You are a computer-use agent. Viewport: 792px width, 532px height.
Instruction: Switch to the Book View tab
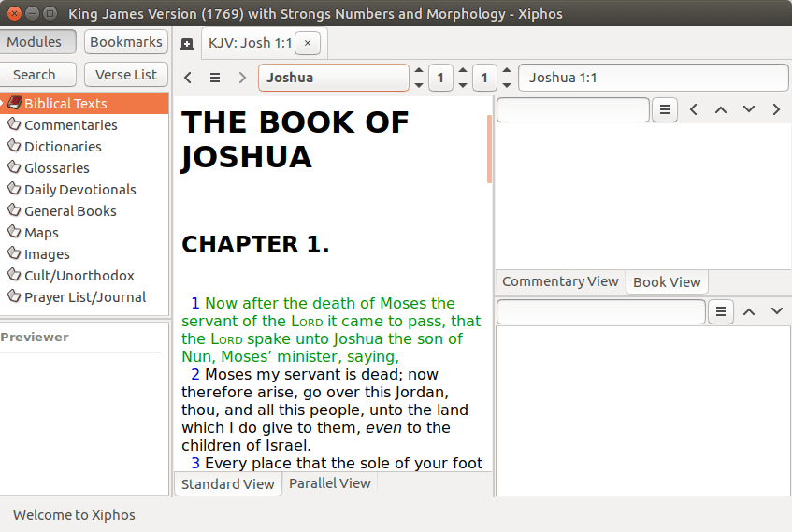pyautogui.click(x=667, y=281)
